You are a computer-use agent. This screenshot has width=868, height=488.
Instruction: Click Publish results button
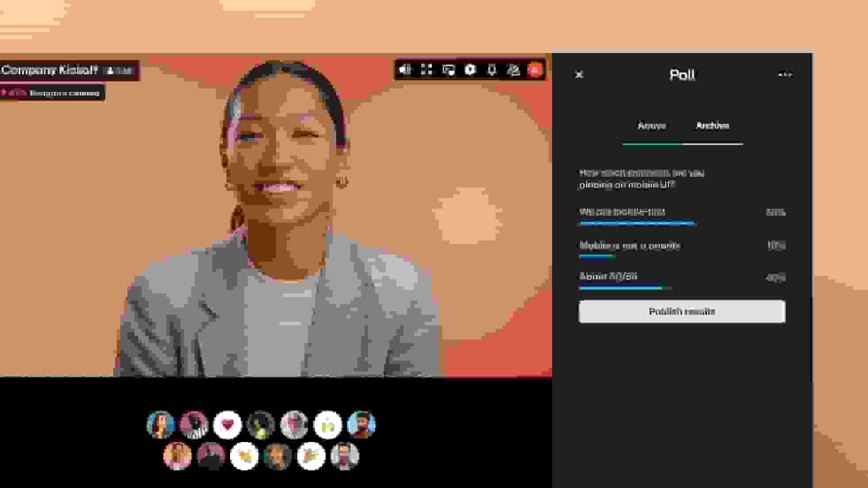pyautogui.click(x=682, y=312)
